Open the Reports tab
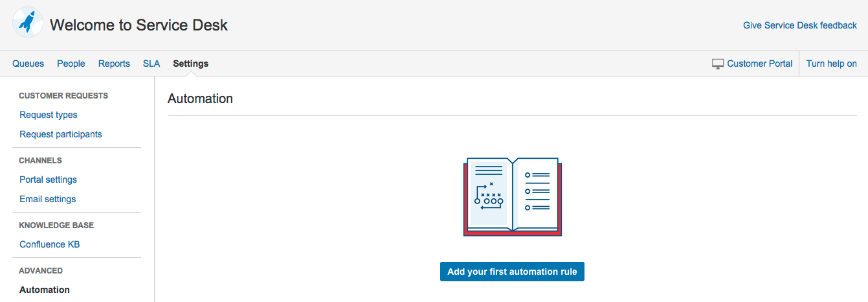 (114, 64)
